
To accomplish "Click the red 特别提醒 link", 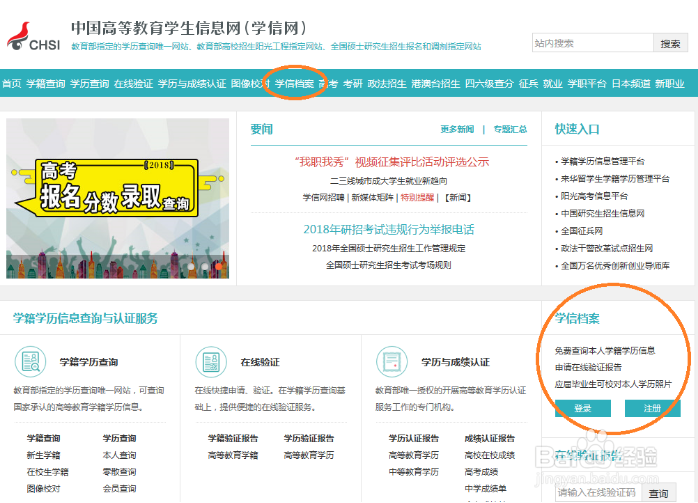I will pyautogui.click(x=417, y=197).
